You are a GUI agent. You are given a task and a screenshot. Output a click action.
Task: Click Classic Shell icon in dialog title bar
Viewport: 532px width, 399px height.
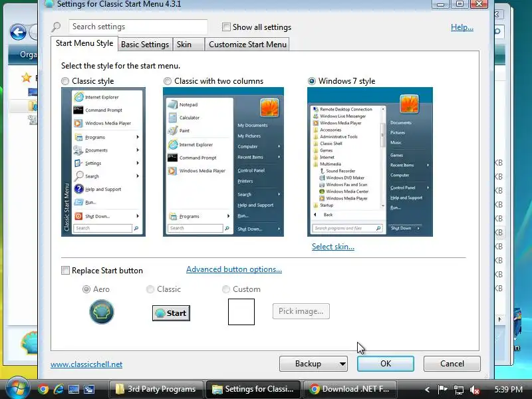coord(49,4)
